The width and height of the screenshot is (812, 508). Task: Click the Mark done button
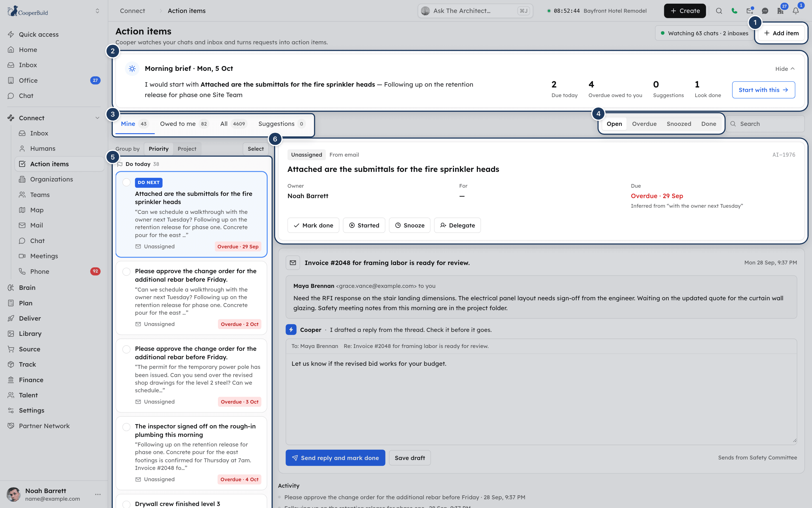313,225
